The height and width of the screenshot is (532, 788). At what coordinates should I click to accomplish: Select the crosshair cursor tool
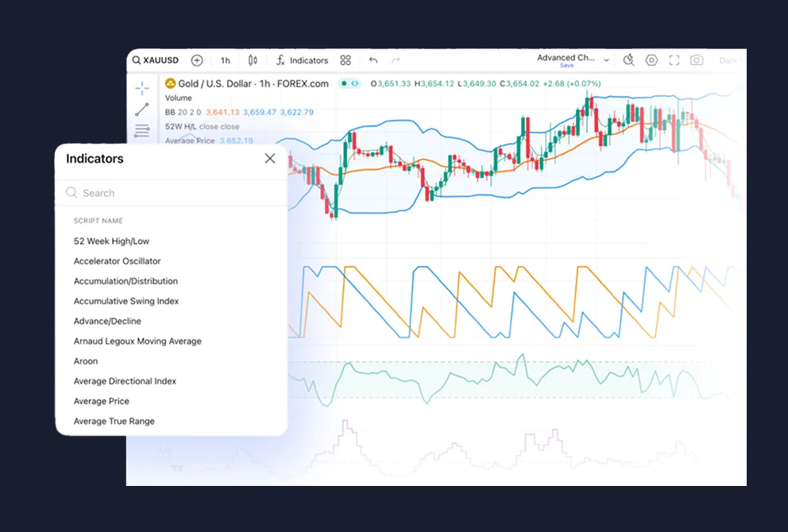point(142,88)
